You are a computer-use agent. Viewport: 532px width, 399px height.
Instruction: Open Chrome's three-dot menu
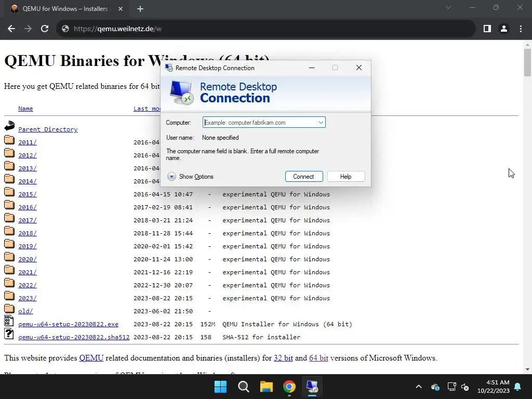pos(521,29)
